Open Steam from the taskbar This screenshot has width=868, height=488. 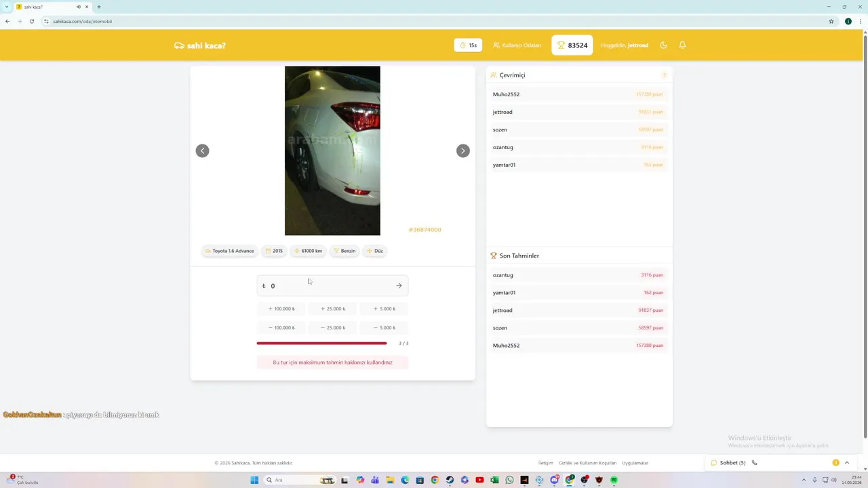[x=450, y=480]
